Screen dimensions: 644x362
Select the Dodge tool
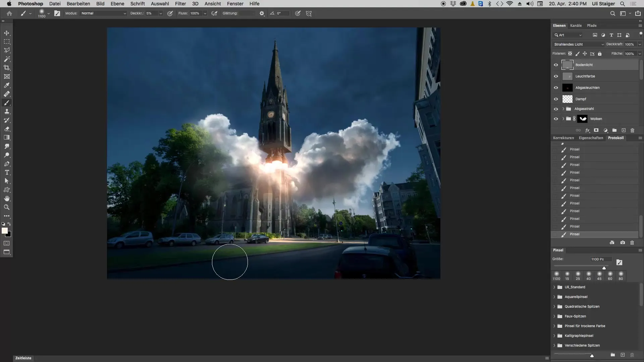[x=7, y=155]
